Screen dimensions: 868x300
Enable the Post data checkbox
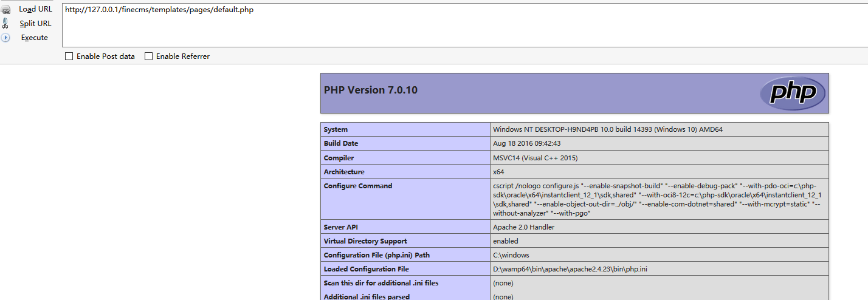pos(69,56)
